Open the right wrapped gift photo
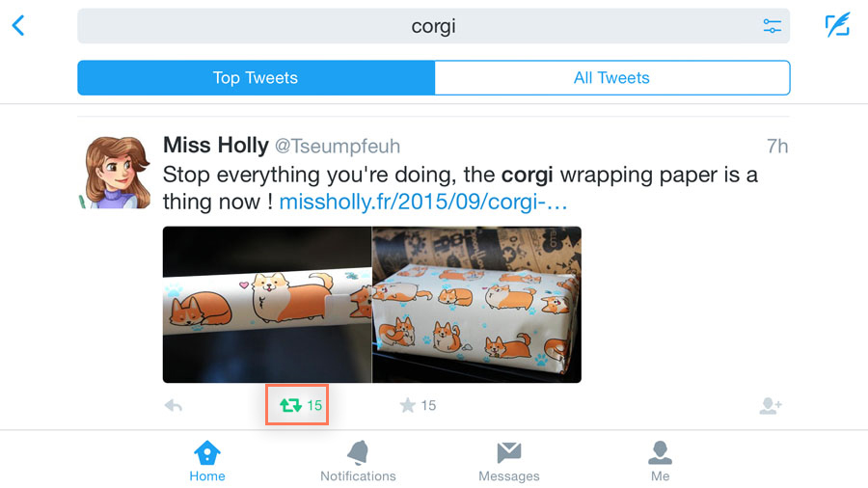This screenshot has height=488, width=868. [x=476, y=305]
